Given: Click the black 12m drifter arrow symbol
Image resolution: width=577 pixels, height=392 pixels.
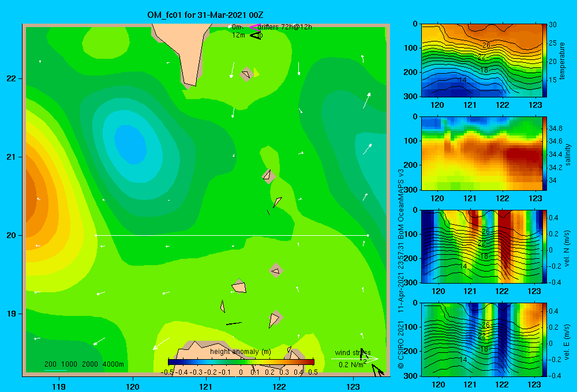Looking at the screenshot, I should (256, 35).
